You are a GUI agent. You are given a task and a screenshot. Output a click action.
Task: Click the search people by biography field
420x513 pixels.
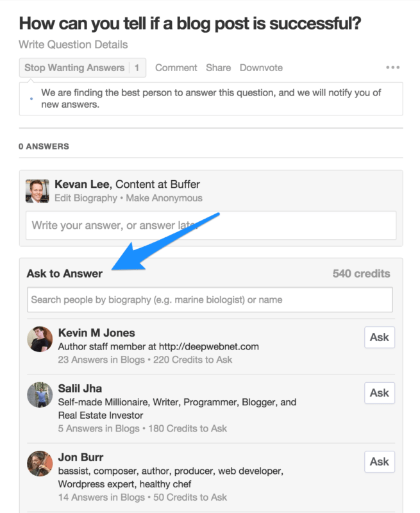[x=210, y=299]
